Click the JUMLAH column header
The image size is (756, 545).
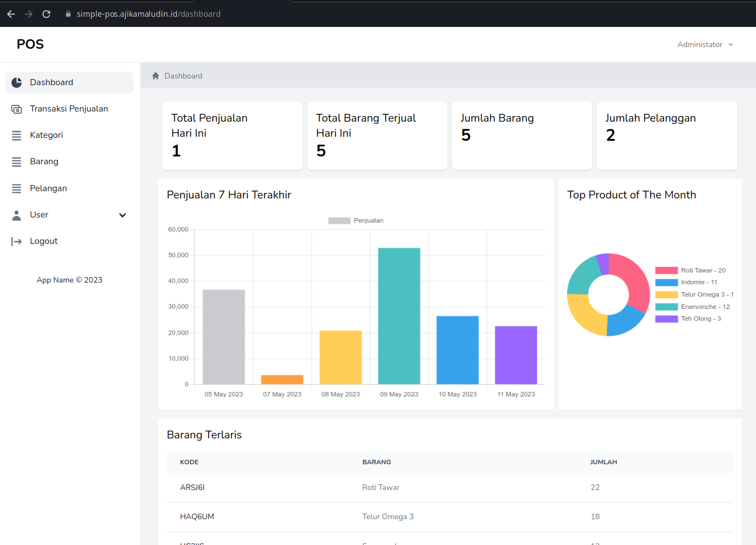point(603,462)
